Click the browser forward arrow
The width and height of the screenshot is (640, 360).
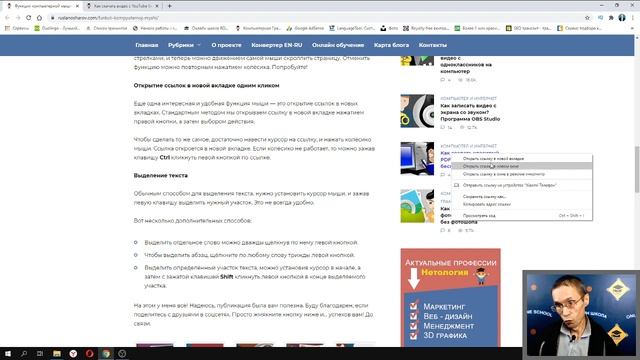click(x=18, y=18)
